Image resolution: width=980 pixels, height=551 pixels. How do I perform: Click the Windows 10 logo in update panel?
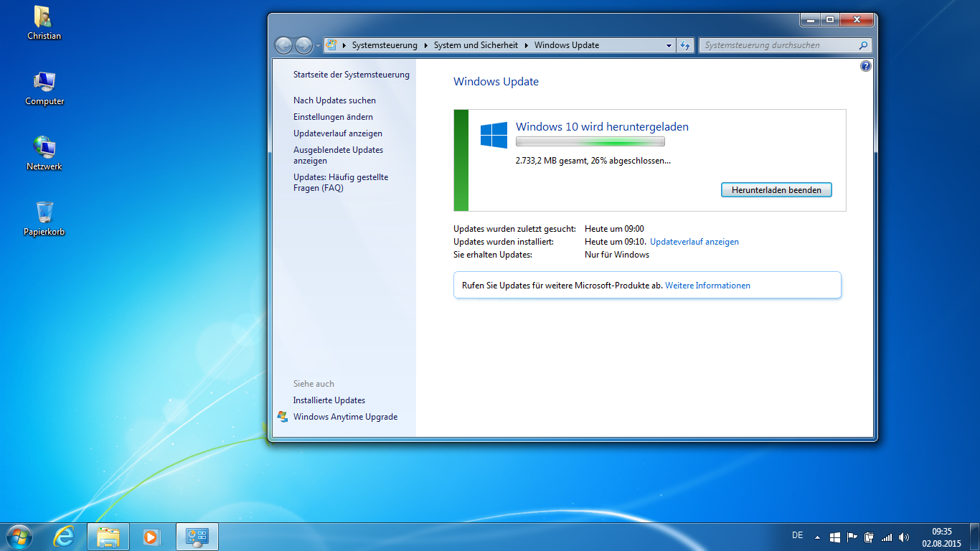494,135
